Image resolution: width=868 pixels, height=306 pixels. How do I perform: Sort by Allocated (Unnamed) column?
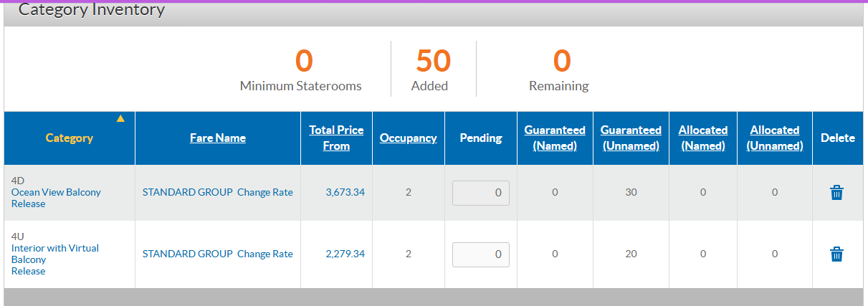[775, 138]
